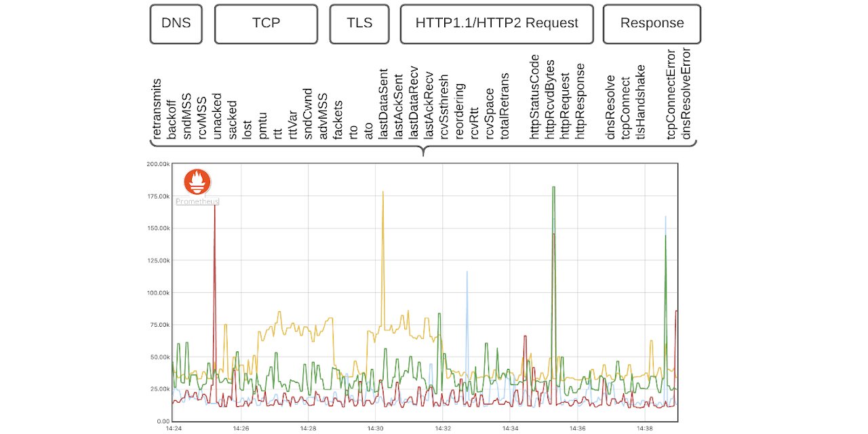Click the rcvSpace metric label
The height and width of the screenshot is (434, 868).
pos(489,115)
